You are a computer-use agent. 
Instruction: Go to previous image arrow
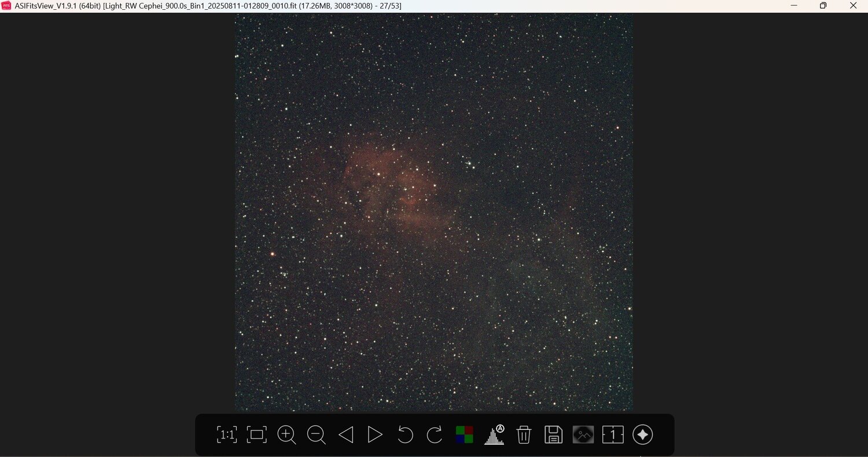pyautogui.click(x=345, y=434)
